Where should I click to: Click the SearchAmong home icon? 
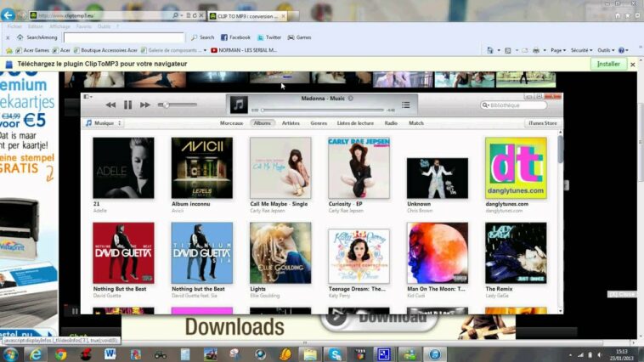pyautogui.click(x=20, y=37)
